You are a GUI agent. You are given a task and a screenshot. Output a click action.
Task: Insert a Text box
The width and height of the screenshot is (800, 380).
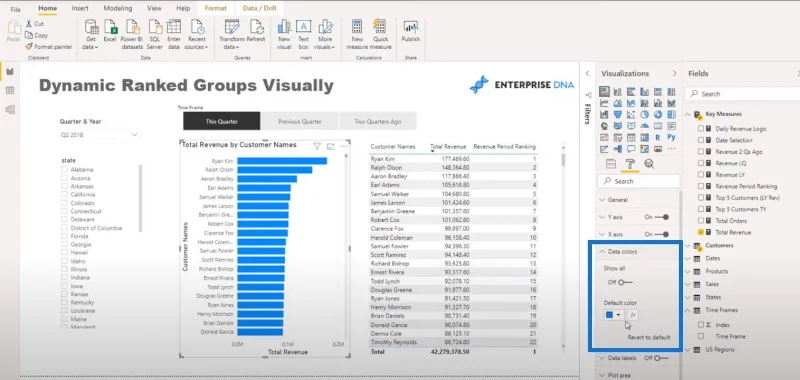[x=303, y=34]
